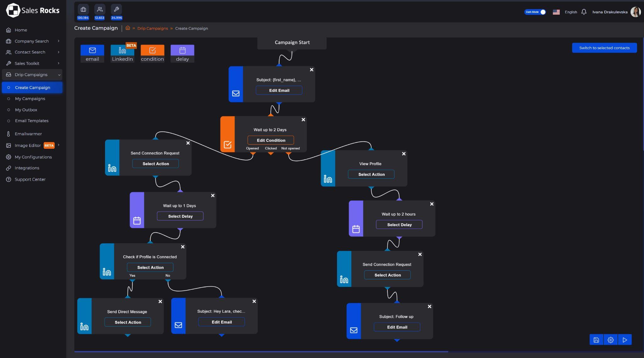Click the Campaign Start block
The width and height of the screenshot is (644, 358).
[x=292, y=43]
